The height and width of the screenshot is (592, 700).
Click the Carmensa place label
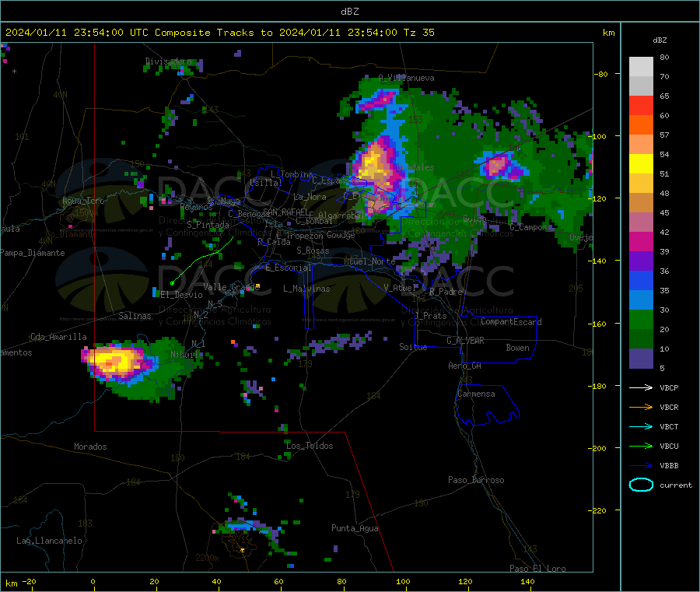click(476, 394)
